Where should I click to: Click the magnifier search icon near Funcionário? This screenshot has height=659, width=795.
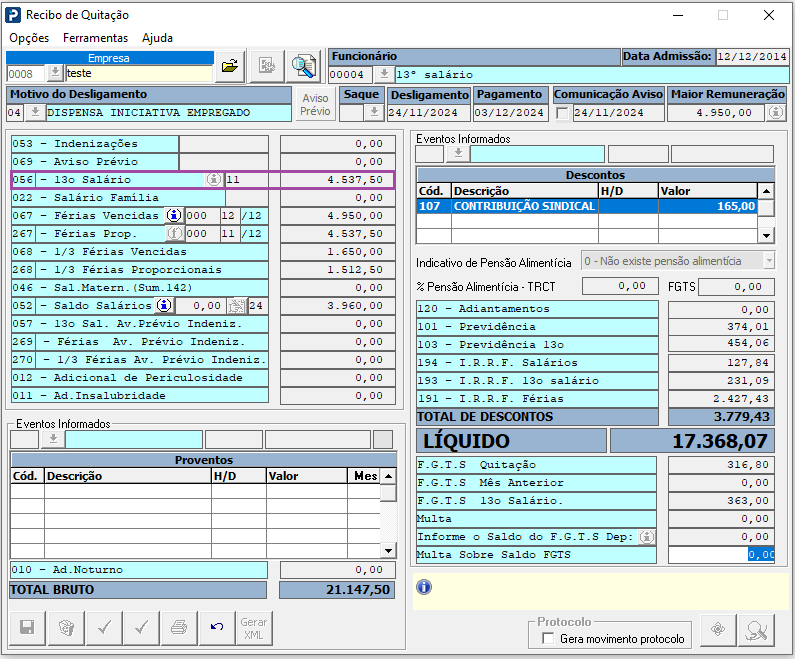(x=303, y=66)
